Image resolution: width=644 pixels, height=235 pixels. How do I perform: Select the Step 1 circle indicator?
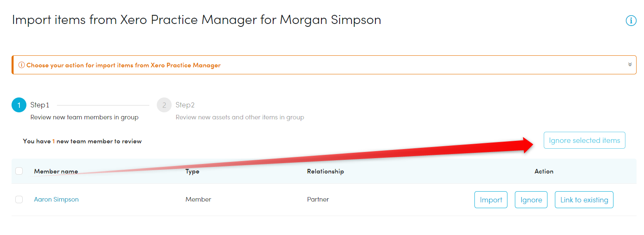(x=19, y=105)
